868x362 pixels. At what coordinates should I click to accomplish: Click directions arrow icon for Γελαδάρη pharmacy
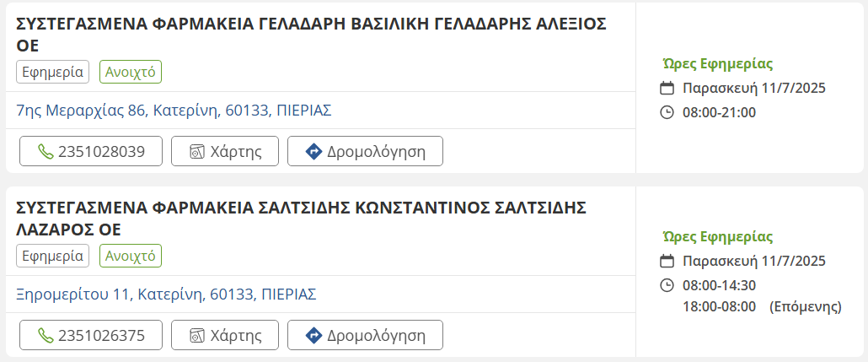point(313,152)
